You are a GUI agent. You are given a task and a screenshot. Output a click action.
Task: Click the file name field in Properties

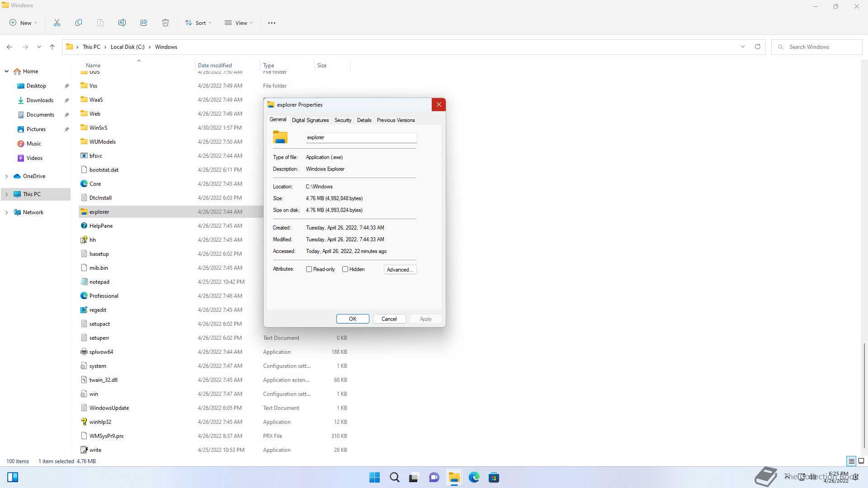[x=361, y=138]
